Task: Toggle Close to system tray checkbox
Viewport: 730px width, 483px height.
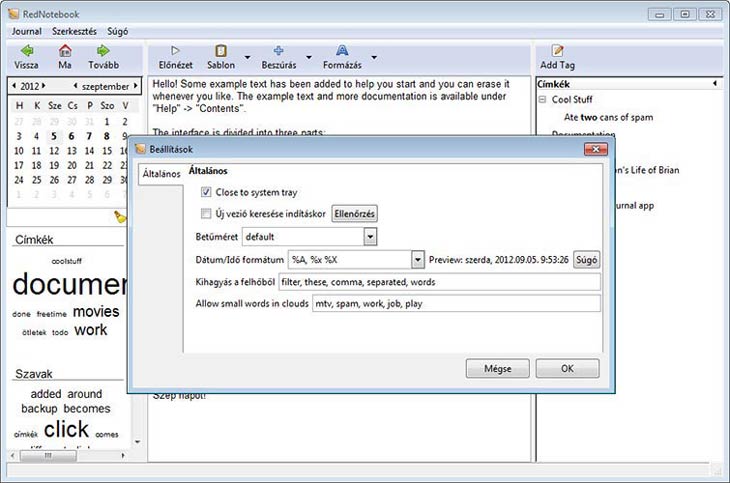Action: click(x=206, y=192)
